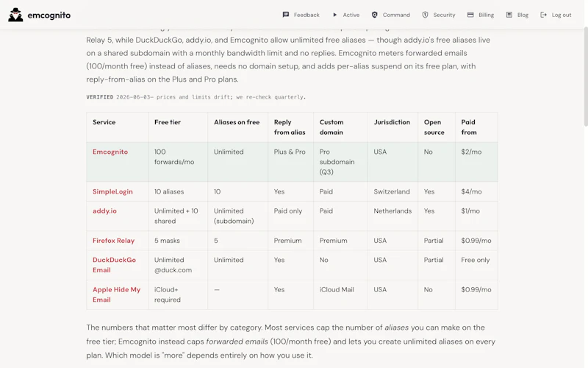Click the Paid only cell
Screen dimensions: 588x368
(290, 216)
